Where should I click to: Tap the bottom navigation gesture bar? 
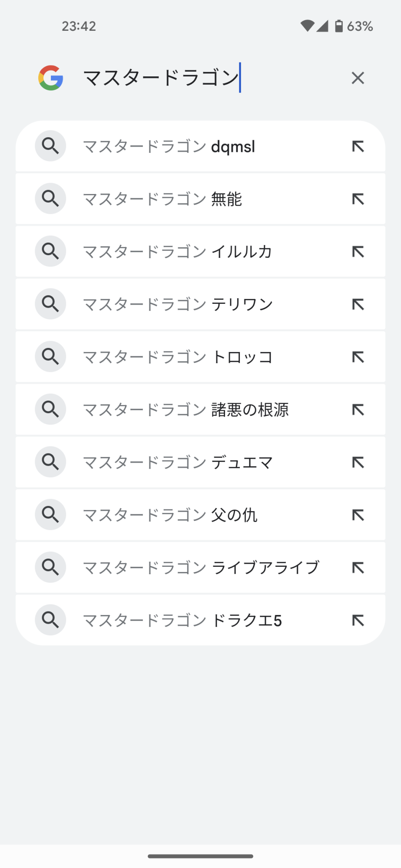pos(200,856)
